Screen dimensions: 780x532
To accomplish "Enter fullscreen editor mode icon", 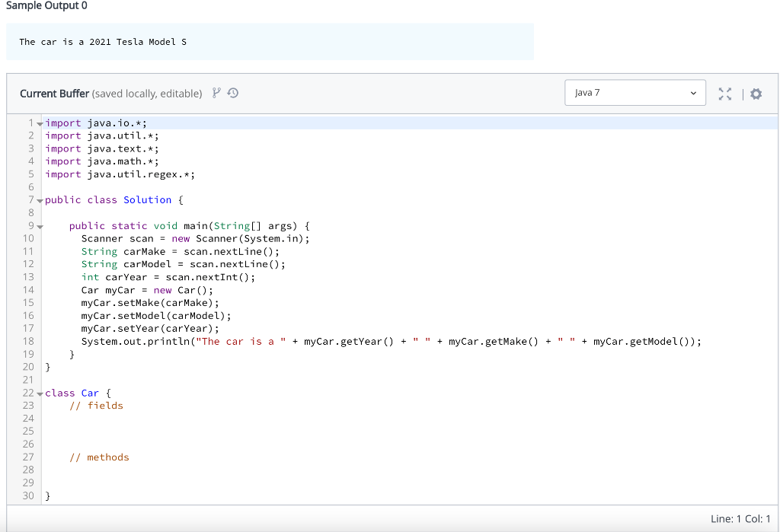I will (x=725, y=94).
